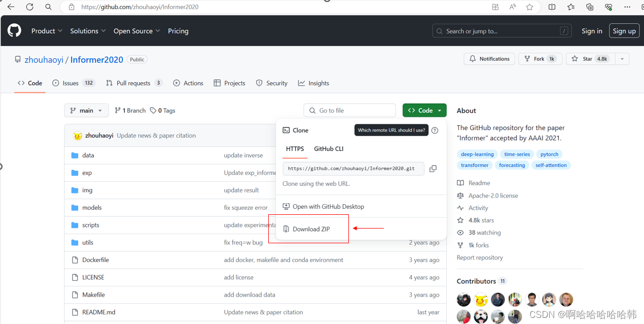Open the Star lists dropdown arrow

(x=622, y=59)
